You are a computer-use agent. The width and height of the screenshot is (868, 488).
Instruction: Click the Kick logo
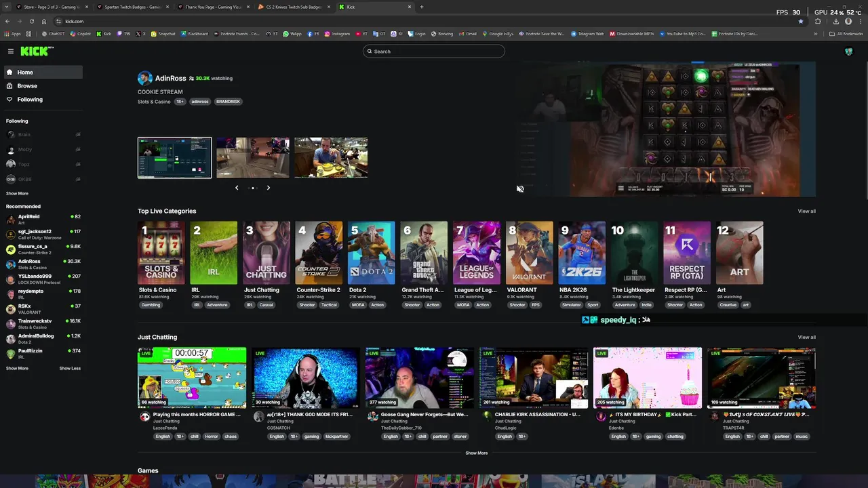[36, 51]
